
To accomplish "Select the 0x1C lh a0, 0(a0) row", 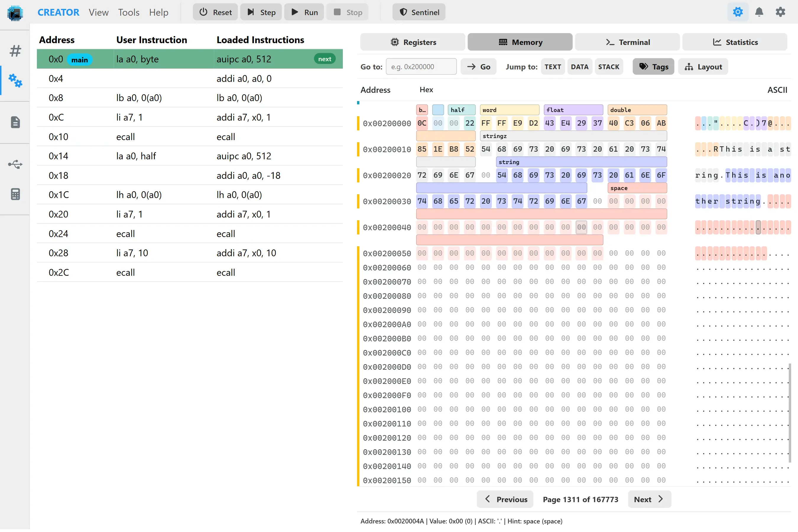I will coord(190,194).
